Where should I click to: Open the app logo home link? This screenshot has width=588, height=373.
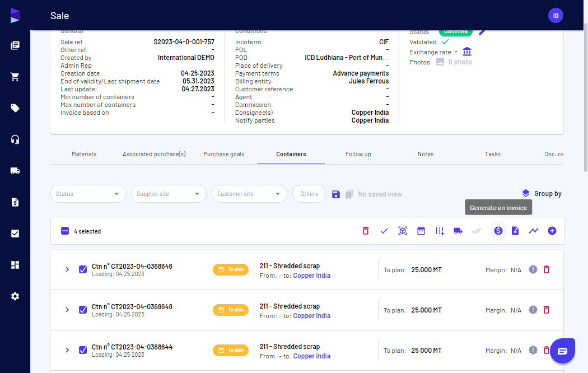[x=15, y=15]
